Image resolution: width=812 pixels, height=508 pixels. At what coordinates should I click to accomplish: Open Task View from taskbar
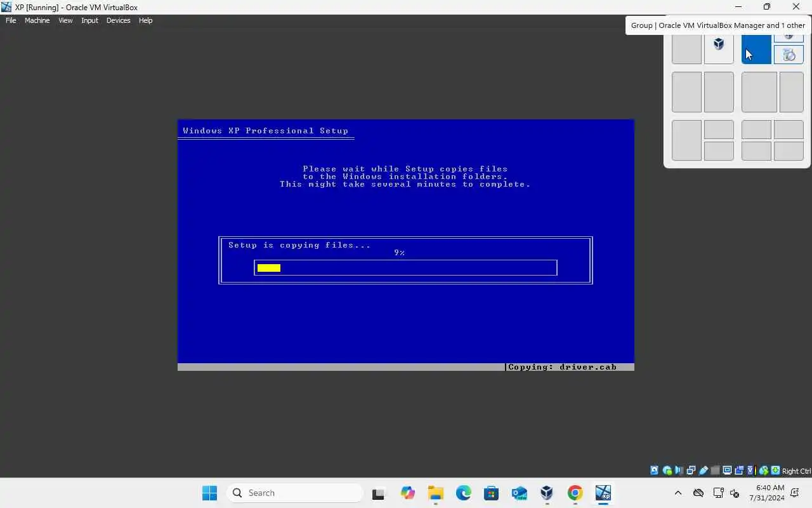tap(379, 493)
